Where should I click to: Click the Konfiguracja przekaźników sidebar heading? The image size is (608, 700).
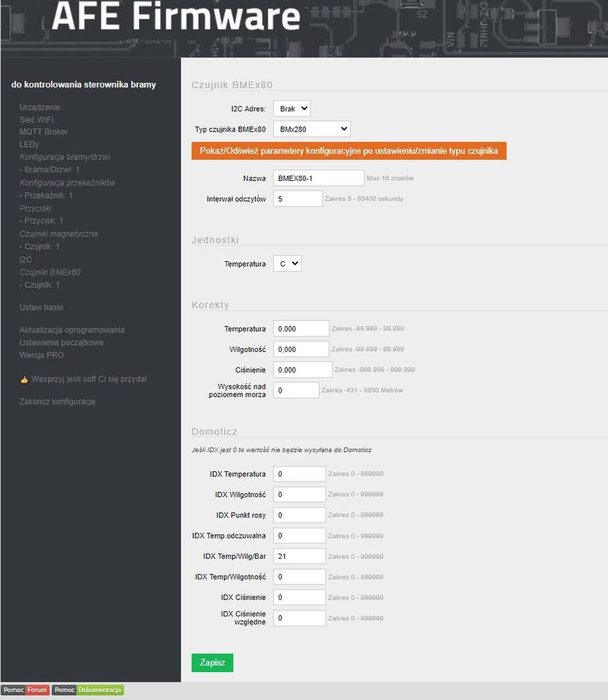67,183
